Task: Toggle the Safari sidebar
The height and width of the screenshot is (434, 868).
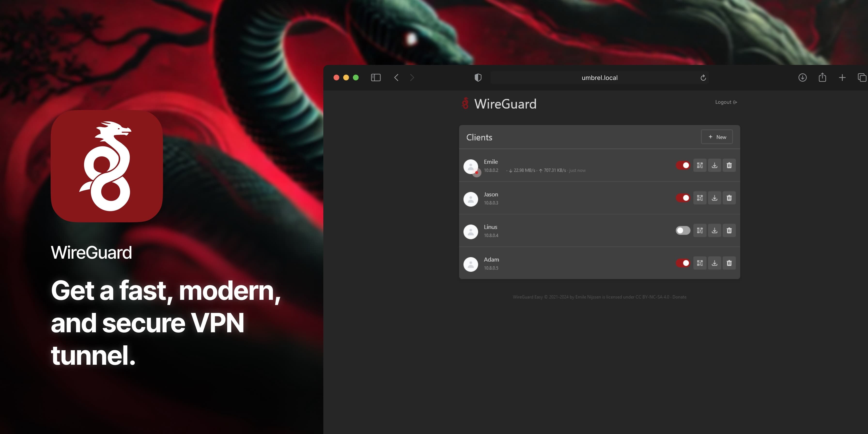Action: click(376, 77)
